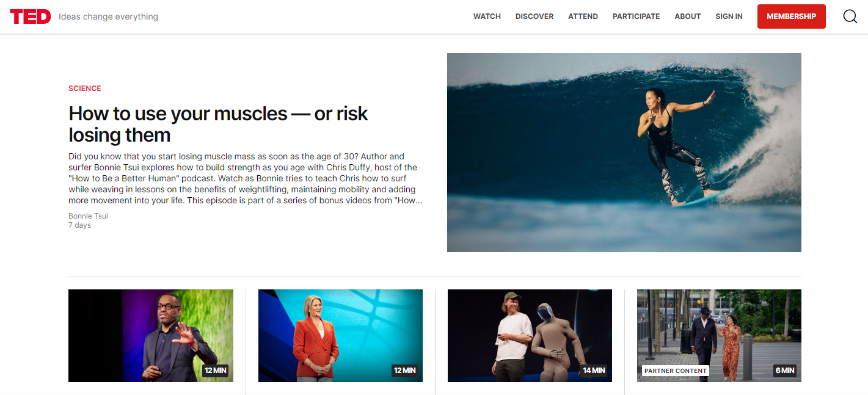Open the ATTEND menu
This screenshot has width=868, height=395.
[583, 16]
